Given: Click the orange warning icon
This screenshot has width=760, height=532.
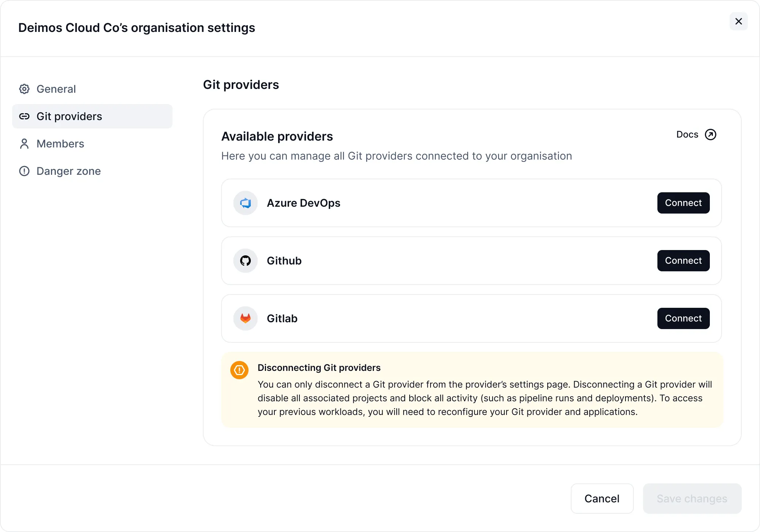Looking at the screenshot, I should (x=239, y=370).
